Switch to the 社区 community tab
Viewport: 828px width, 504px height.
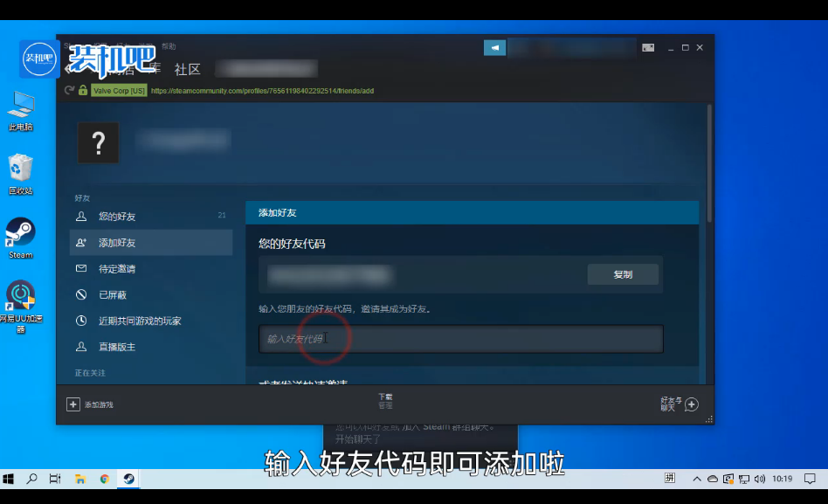coord(187,69)
